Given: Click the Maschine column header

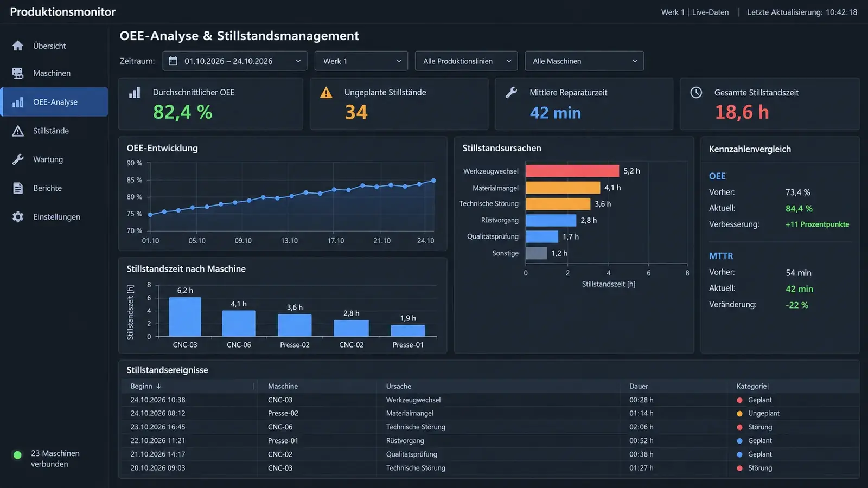Looking at the screenshot, I should (x=283, y=386).
